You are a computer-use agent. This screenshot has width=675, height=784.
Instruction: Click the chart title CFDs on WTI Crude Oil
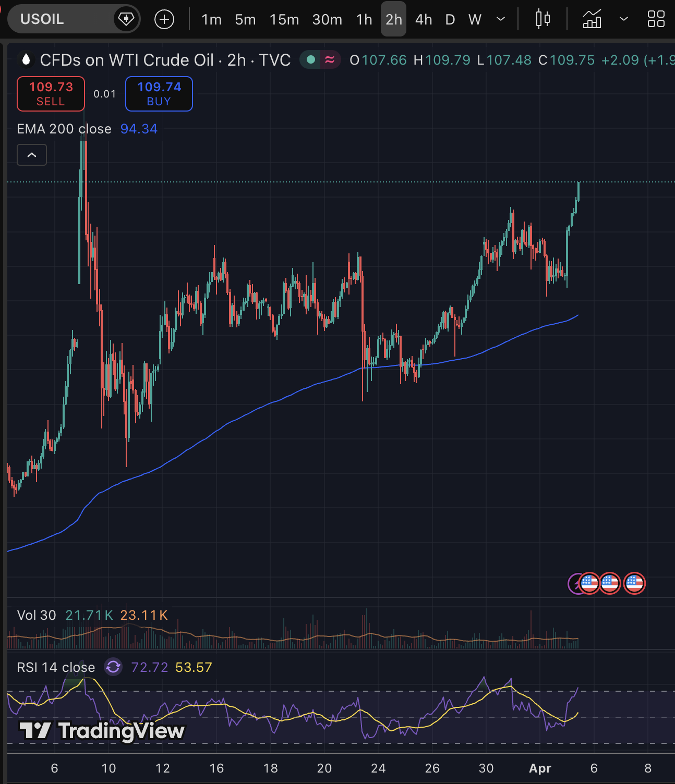[x=127, y=60]
